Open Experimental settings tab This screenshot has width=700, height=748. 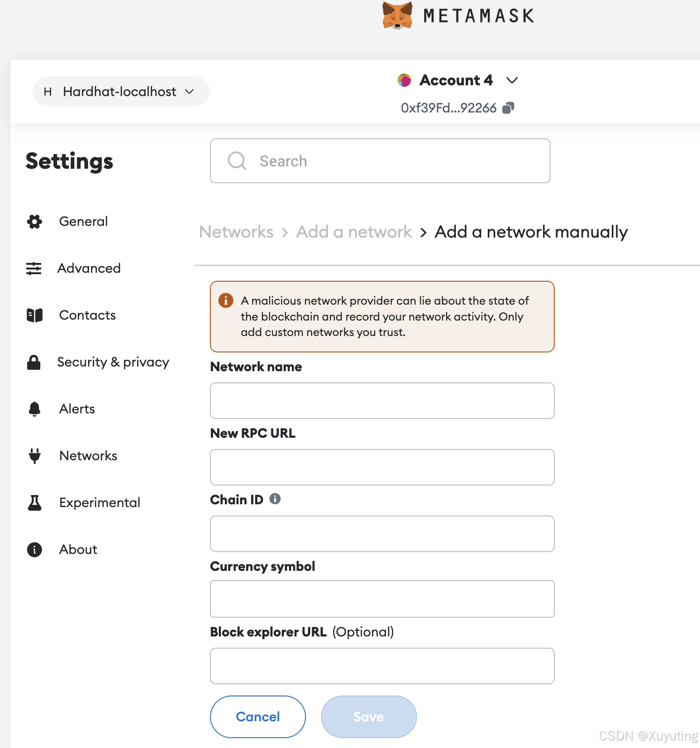coord(99,502)
